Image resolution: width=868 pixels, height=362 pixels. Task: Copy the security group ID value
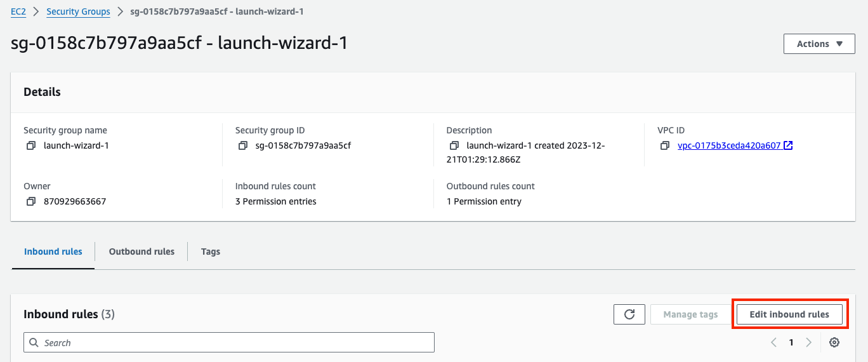(x=242, y=145)
